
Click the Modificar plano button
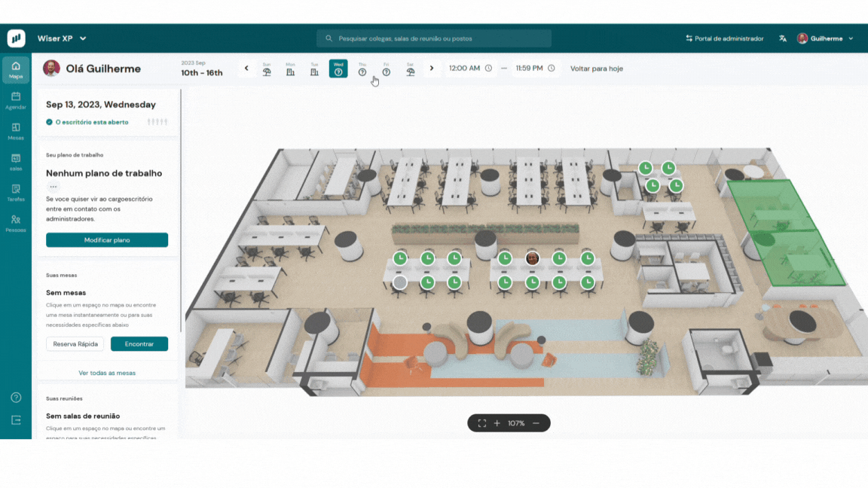107,240
